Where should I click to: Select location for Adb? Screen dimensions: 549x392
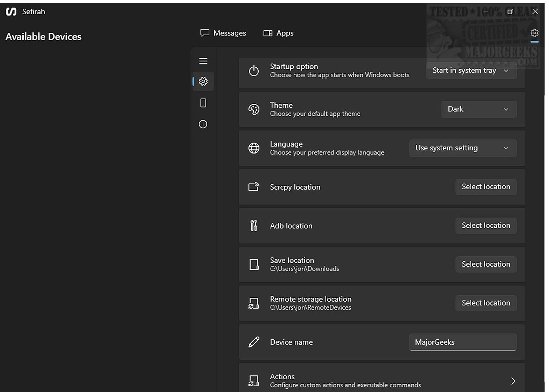click(x=486, y=225)
